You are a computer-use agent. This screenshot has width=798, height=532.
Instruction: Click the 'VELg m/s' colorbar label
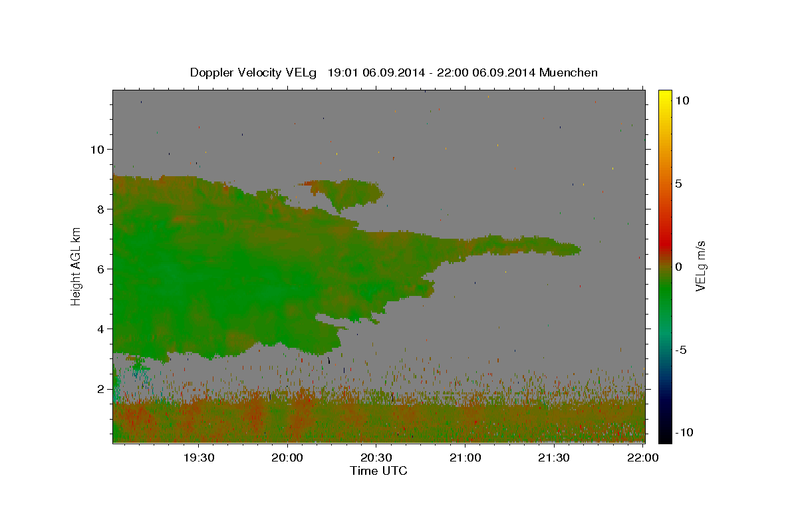[x=700, y=266]
